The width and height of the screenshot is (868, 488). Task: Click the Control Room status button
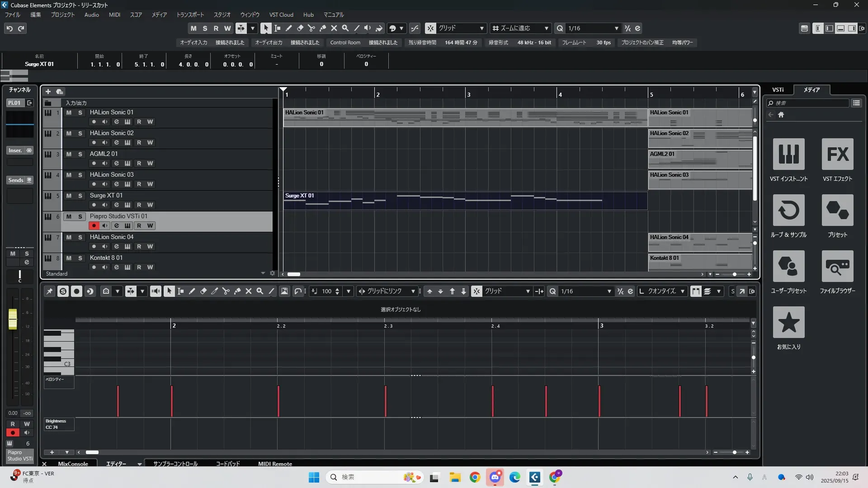click(x=345, y=42)
